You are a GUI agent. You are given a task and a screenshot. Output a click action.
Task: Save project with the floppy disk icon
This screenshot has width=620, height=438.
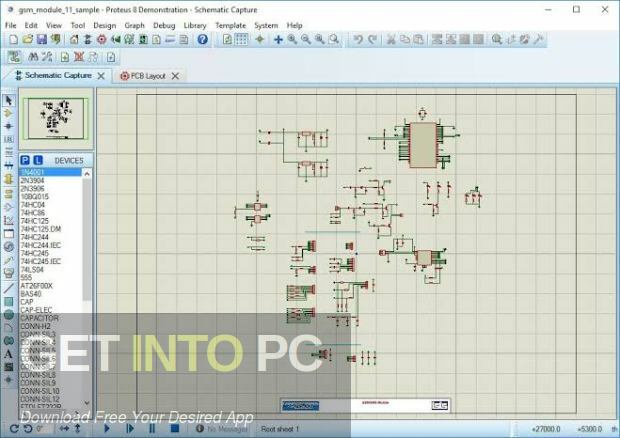click(x=42, y=40)
